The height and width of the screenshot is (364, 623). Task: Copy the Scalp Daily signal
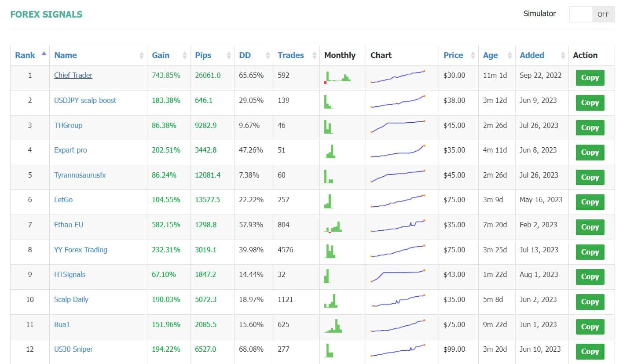[590, 302]
